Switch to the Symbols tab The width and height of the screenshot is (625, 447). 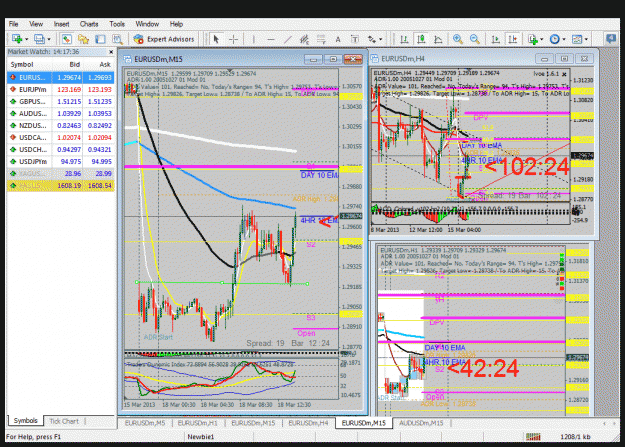tap(26, 421)
